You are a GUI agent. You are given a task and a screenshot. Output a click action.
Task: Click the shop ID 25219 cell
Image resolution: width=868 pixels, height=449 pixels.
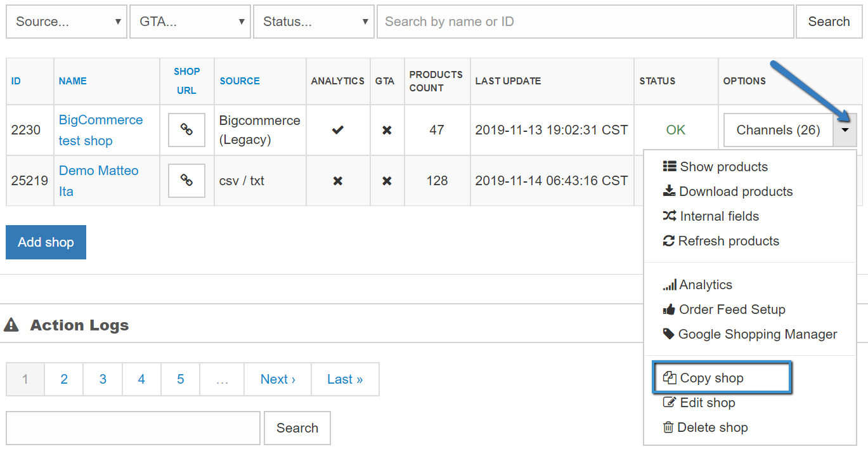point(30,181)
